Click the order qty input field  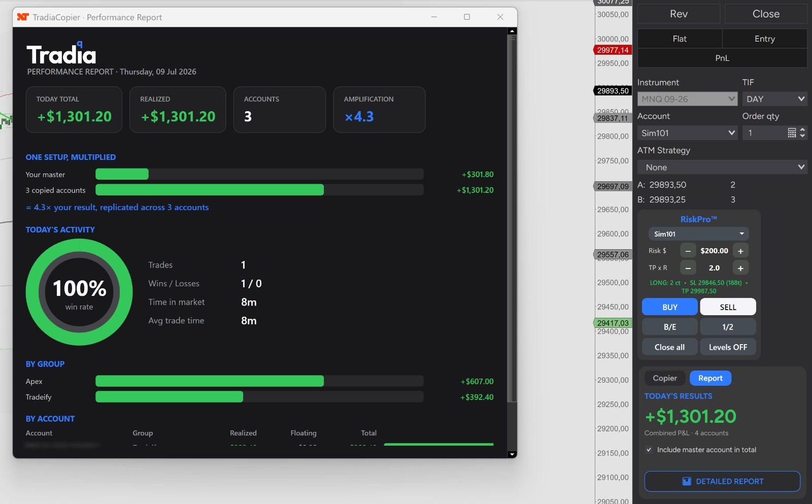coord(765,133)
